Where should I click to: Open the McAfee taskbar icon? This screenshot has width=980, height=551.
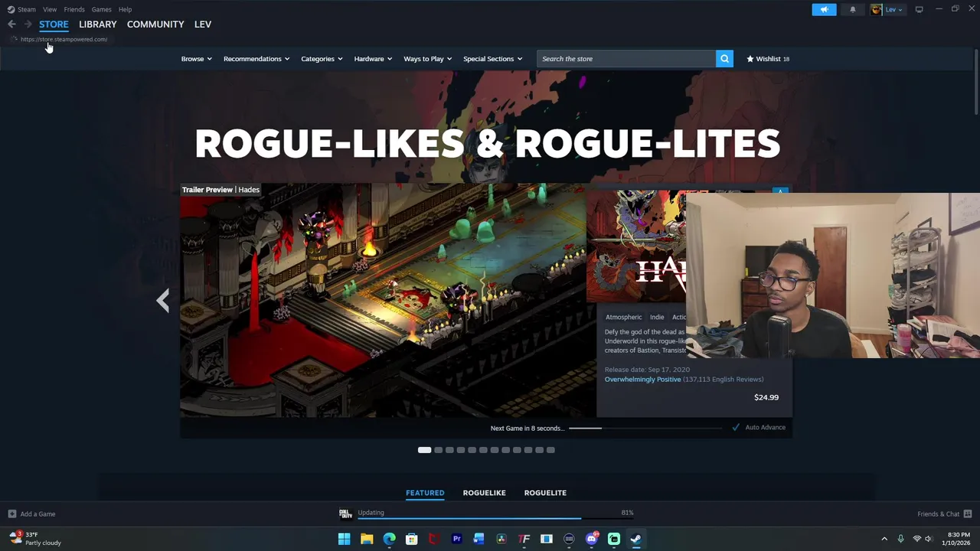(x=434, y=539)
